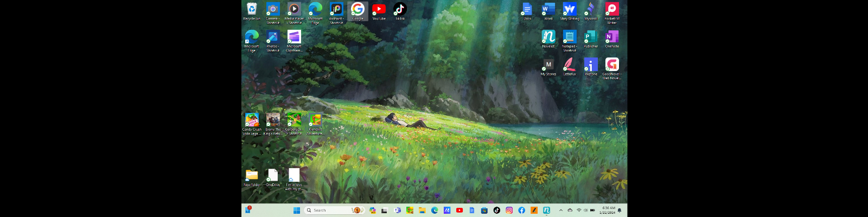
Task: Open Facebook from the taskbar
Action: [x=521, y=210]
